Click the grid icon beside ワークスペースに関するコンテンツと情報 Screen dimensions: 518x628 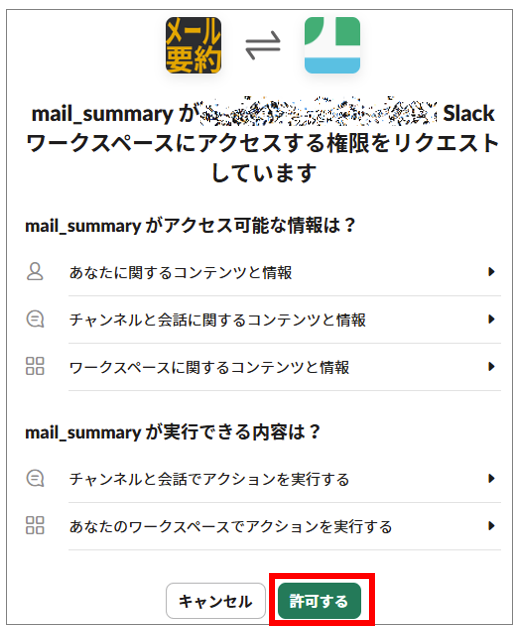(35, 366)
